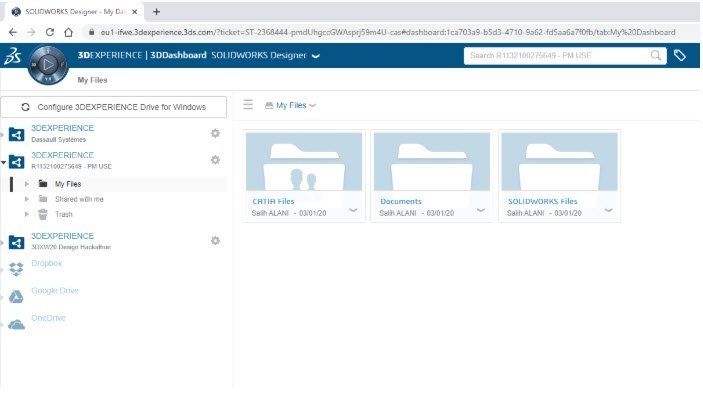This screenshot has height=400, width=703.
Task: Collapse the PM USE drive tree
Action: [4, 162]
